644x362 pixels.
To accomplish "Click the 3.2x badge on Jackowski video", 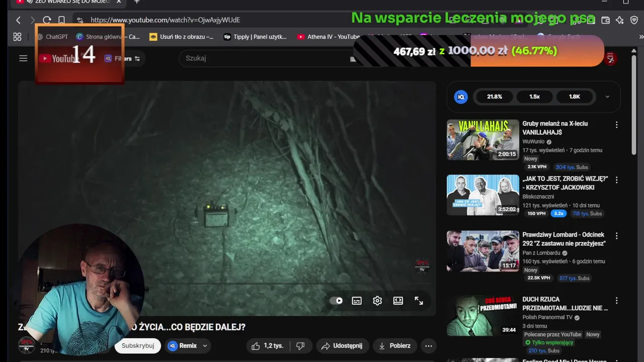I will [x=558, y=213].
